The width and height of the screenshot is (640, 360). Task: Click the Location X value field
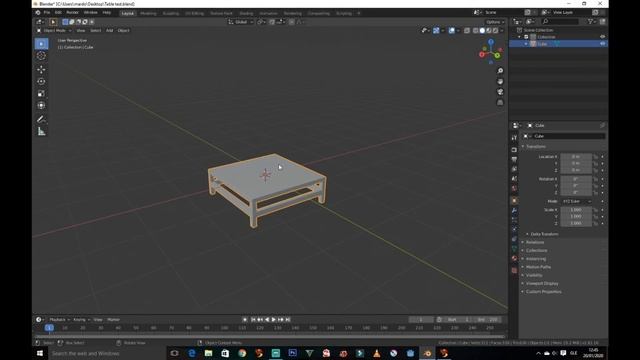[576, 157]
